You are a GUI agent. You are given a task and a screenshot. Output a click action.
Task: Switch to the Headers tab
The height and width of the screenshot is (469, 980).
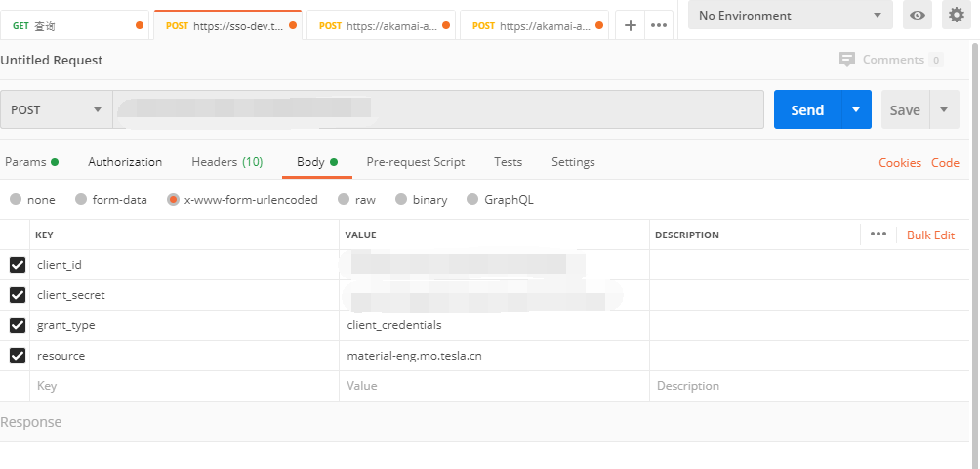coord(226,162)
